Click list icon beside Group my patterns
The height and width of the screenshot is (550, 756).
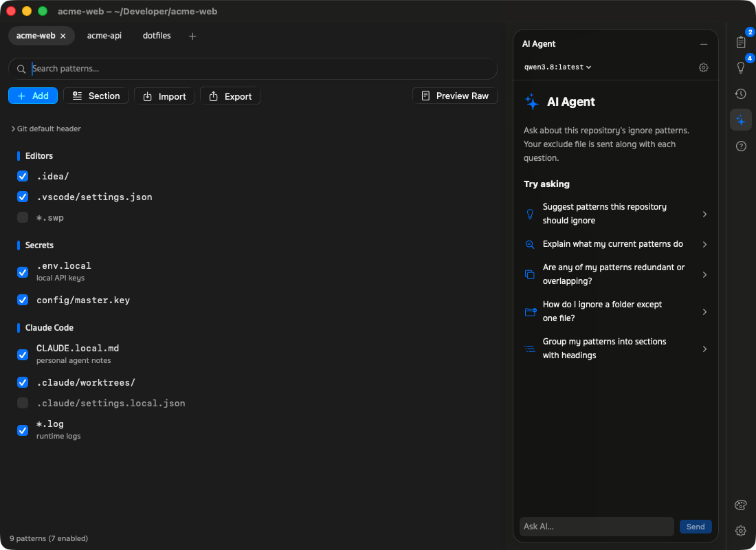(529, 349)
